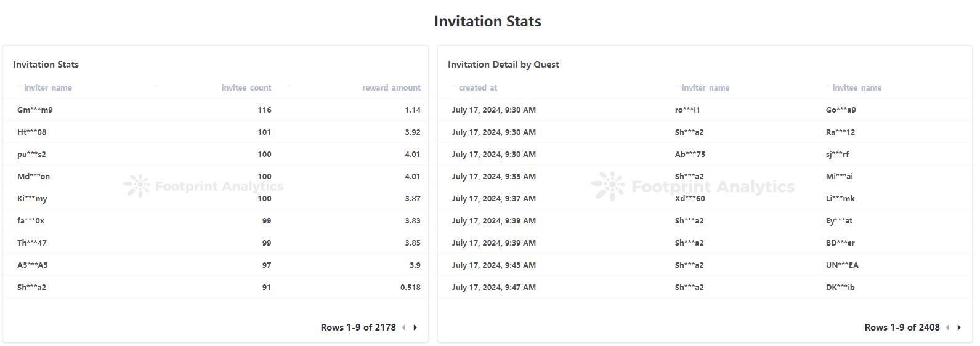
Task: Click Footprint Analytics logo in Invitation Detail table
Action: (x=693, y=187)
